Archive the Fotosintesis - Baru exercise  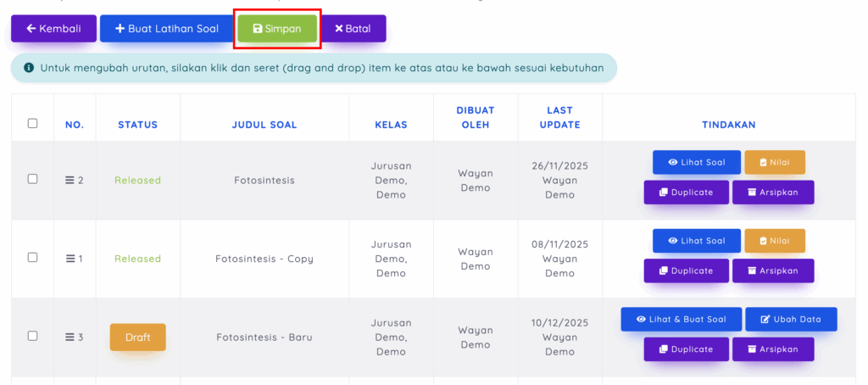tap(773, 349)
